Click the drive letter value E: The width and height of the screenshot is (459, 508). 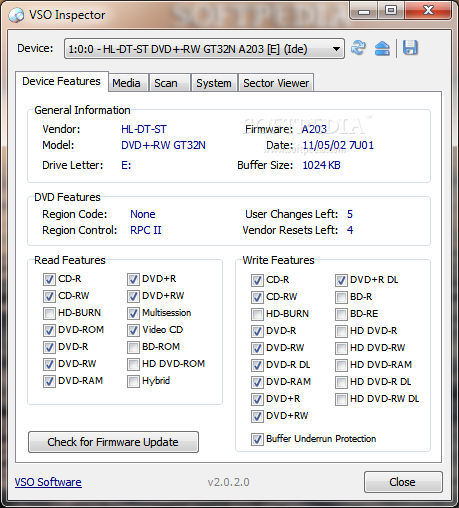(x=126, y=165)
